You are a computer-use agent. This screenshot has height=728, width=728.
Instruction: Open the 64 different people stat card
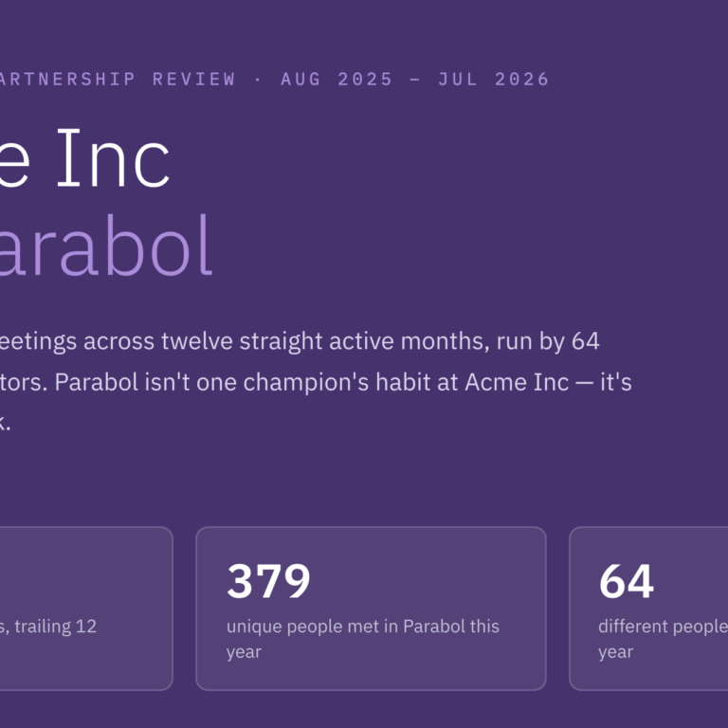(648, 609)
